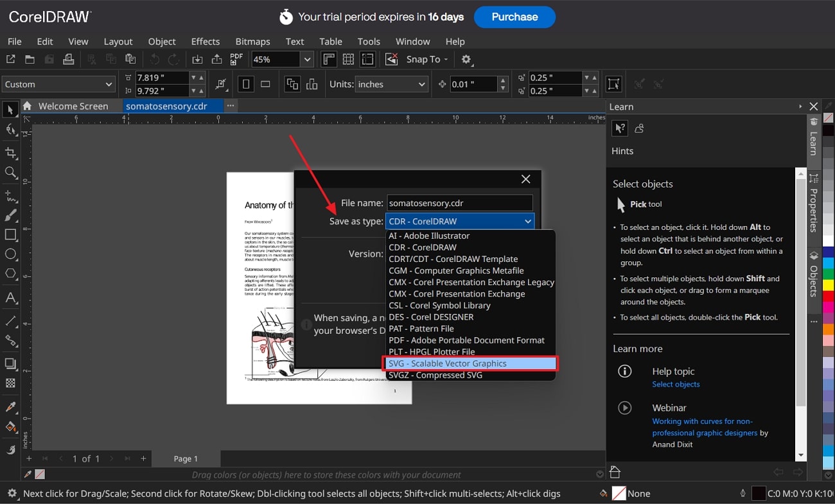Open the Options gear in toolbar
Viewport: 835px width, 504px height.
pyautogui.click(x=466, y=59)
